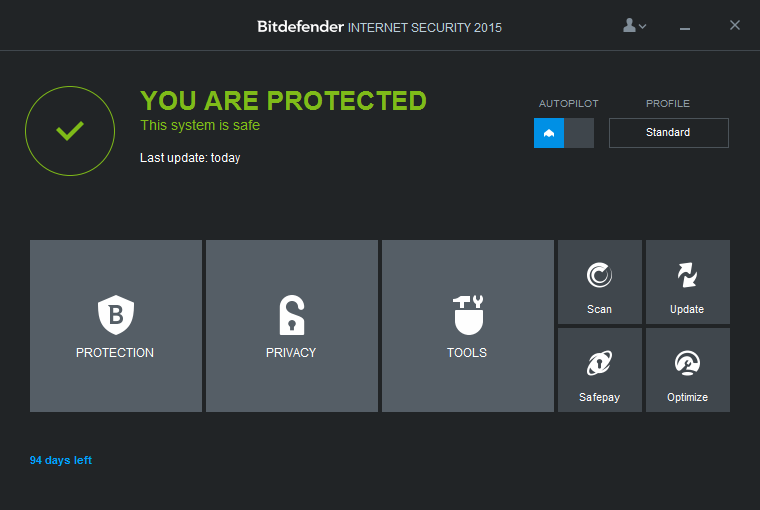Click the green protected checkmark circle
The width and height of the screenshot is (760, 510).
click(70, 131)
